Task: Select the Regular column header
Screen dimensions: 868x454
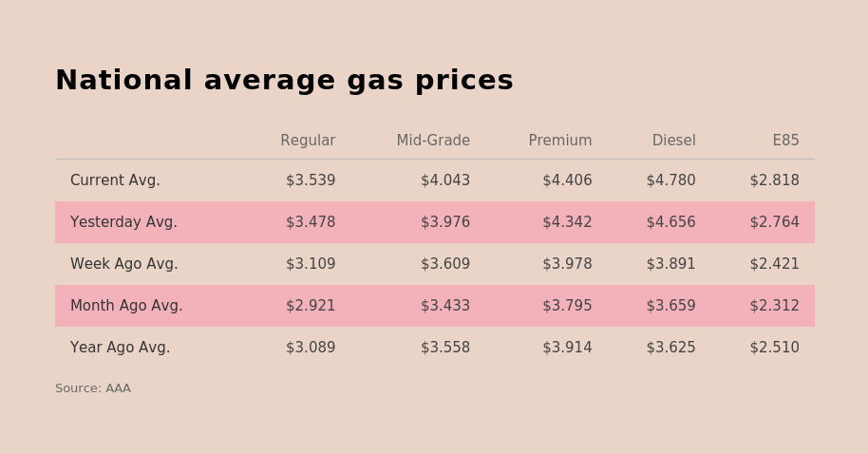Action: (308, 141)
